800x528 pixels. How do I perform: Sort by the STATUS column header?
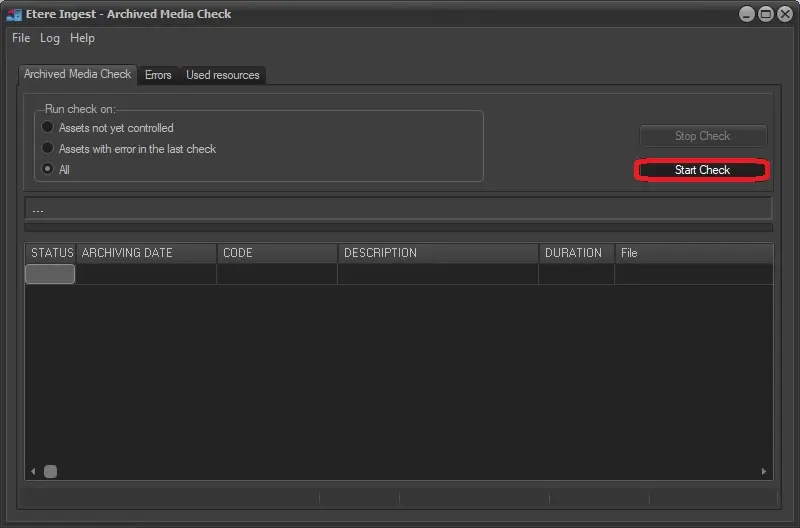[51, 253]
